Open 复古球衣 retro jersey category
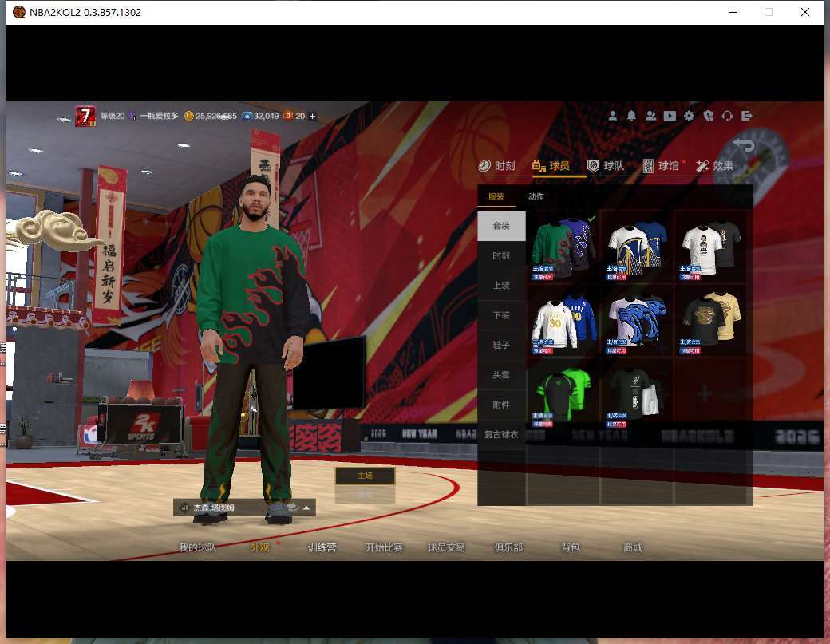 click(501, 435)
